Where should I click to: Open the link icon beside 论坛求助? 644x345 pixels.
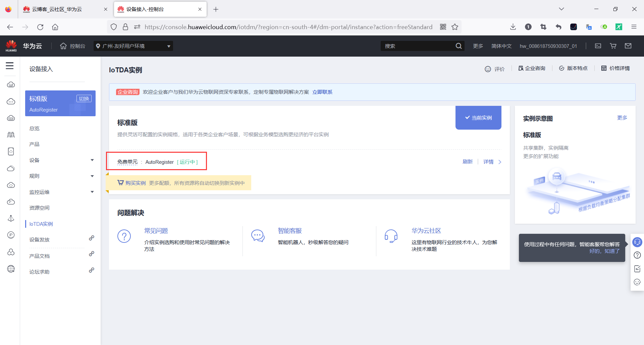tap(92, 270)
